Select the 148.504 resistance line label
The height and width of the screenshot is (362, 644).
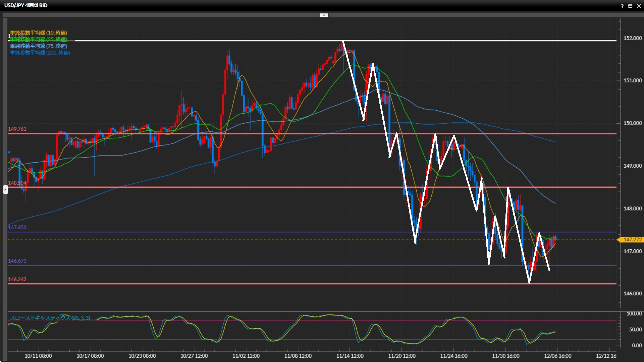point(17,183)
